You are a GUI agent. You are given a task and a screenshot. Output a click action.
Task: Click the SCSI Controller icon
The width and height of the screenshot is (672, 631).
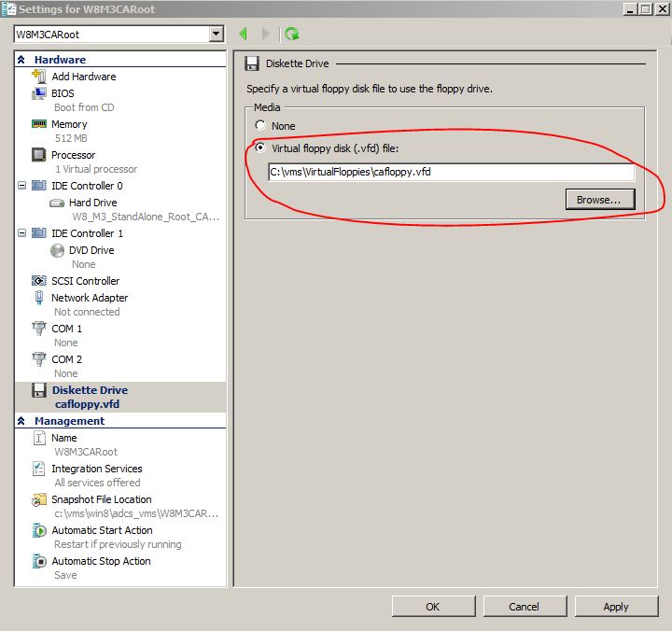[38, 281]
